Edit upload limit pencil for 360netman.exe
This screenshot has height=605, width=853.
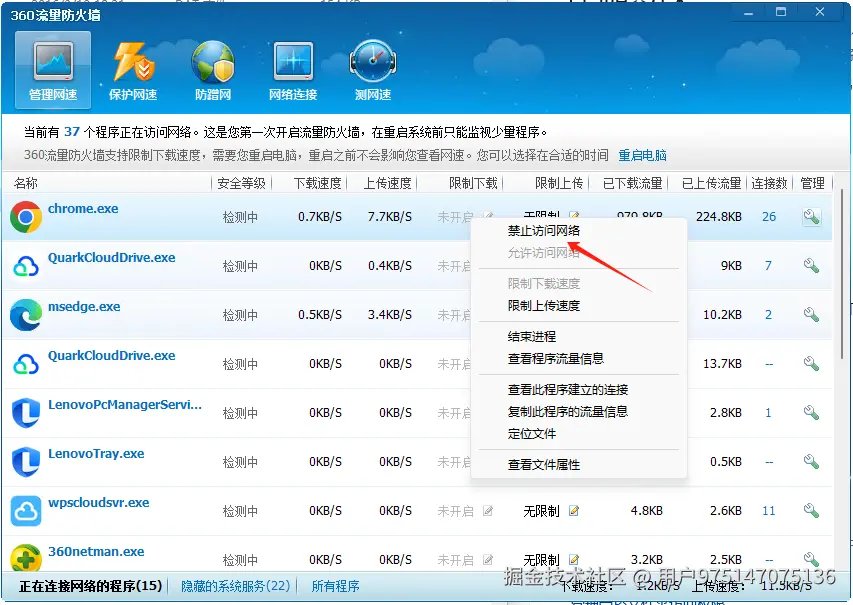574,559
